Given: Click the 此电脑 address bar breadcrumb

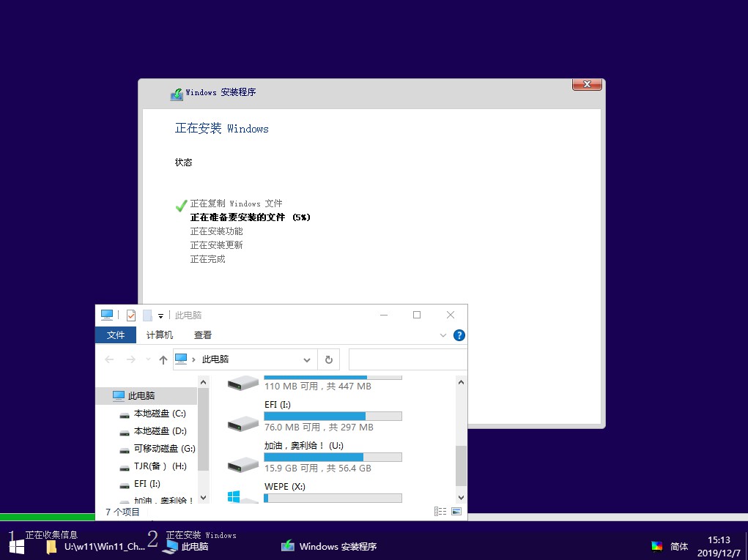Looking at the screenshot, I should pos(215,359).
